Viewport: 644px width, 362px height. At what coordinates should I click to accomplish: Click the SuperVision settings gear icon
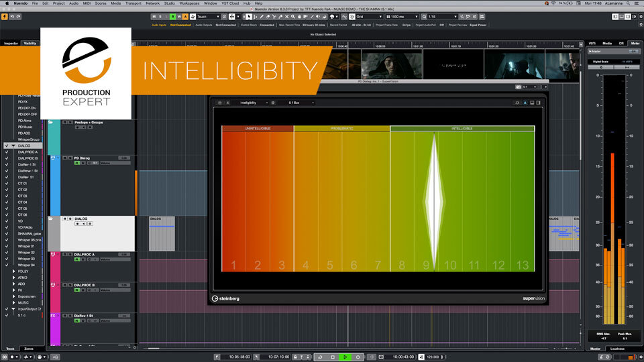click(273, 103)
